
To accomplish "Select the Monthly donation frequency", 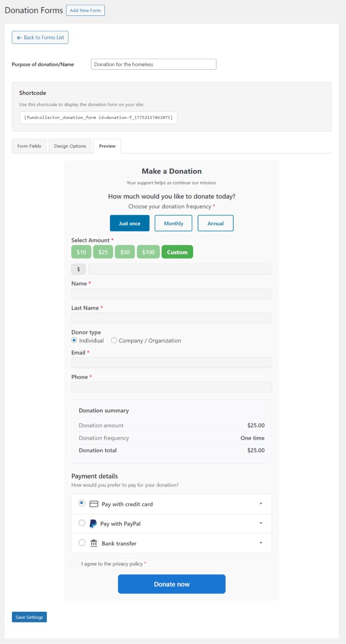I will pyautogui.click(x=173, y=223).
